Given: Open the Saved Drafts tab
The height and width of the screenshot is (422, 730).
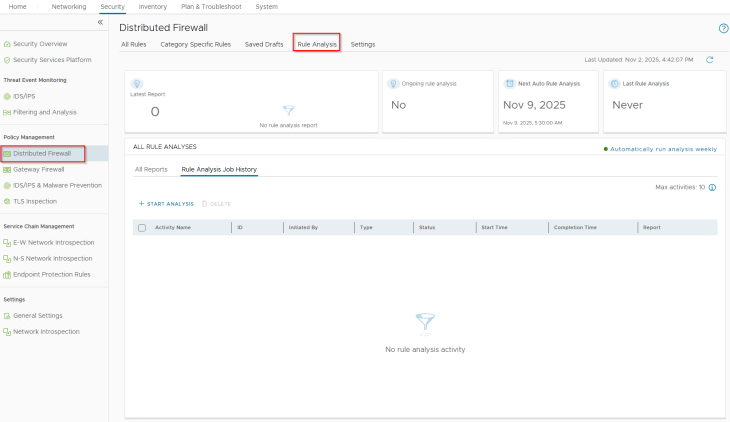Looking at the screenshot, I should coord(264,44).
